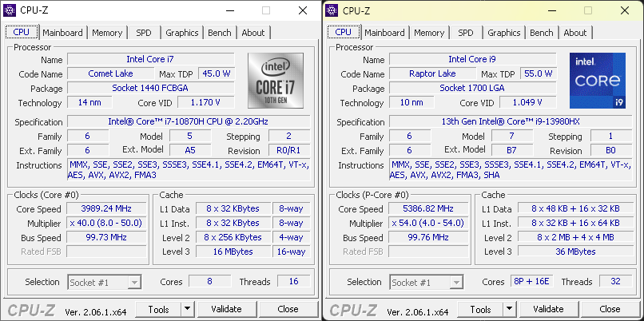
Task: Click the 14 nm technology value
Action: pos(89,103)
